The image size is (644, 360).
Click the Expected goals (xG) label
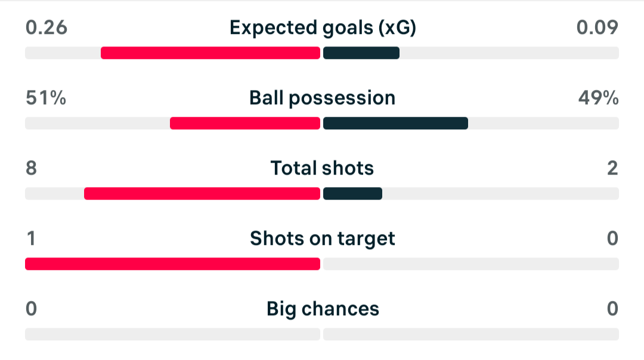tap(323, 28)
